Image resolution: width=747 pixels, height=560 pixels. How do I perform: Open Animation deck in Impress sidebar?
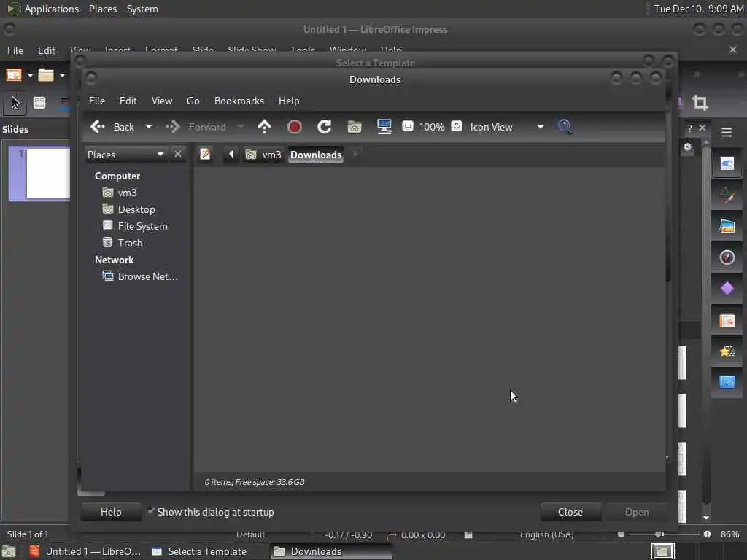pos(727,351)
